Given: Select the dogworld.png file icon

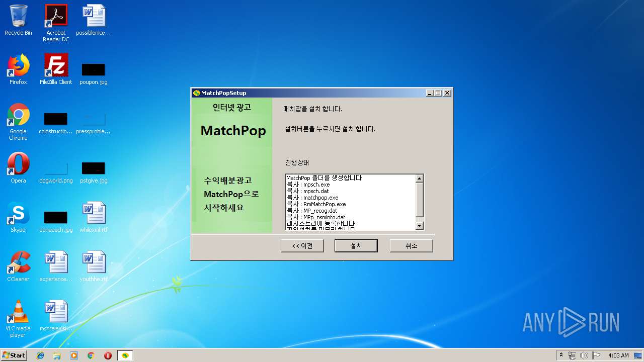Looking at the screenshot, I should point(56,172).
